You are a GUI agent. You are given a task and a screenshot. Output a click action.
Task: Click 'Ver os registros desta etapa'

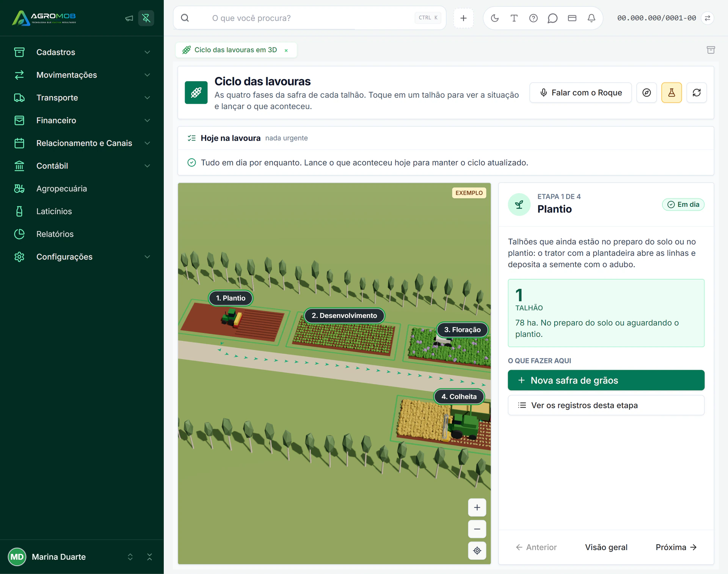point(606,405)
